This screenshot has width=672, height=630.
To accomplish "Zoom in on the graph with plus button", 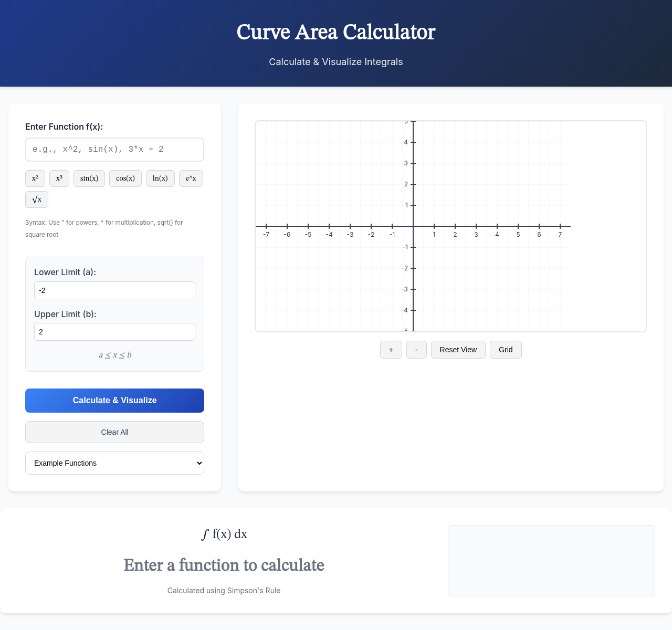I will tap(391, 350).
